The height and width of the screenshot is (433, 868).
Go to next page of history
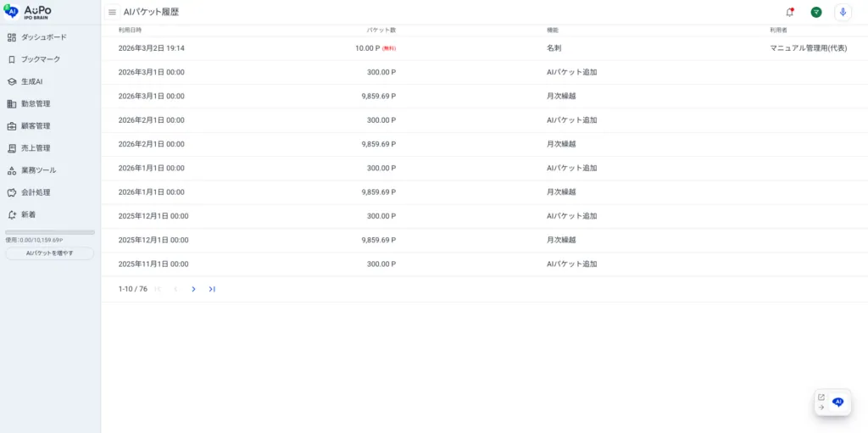[x=193, y=289]
